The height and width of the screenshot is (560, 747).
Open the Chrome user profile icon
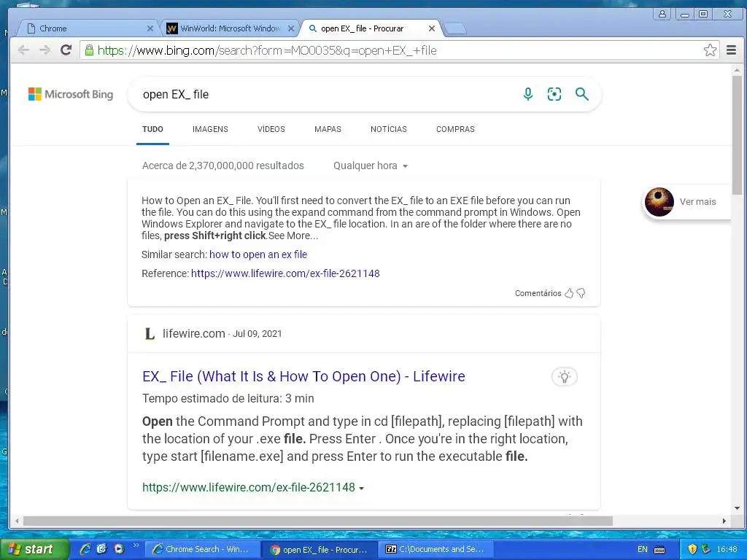[662, 14]
